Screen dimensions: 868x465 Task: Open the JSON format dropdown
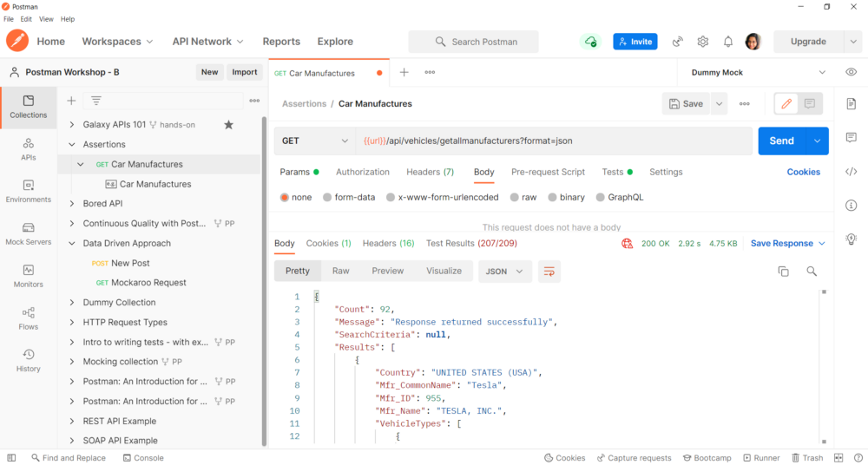[504, 272]
